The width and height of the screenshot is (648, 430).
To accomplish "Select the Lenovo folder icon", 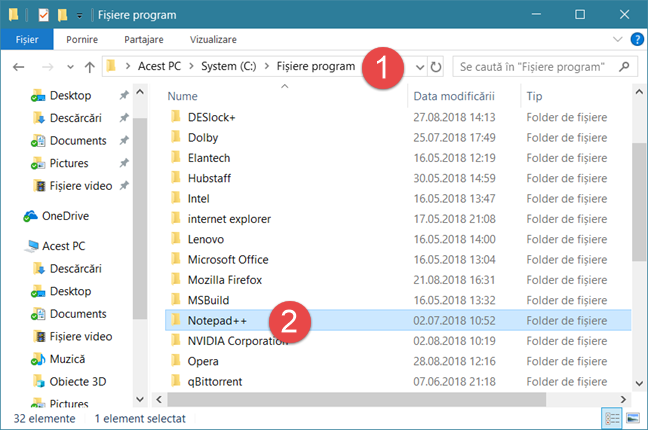I will click(176, 238).
